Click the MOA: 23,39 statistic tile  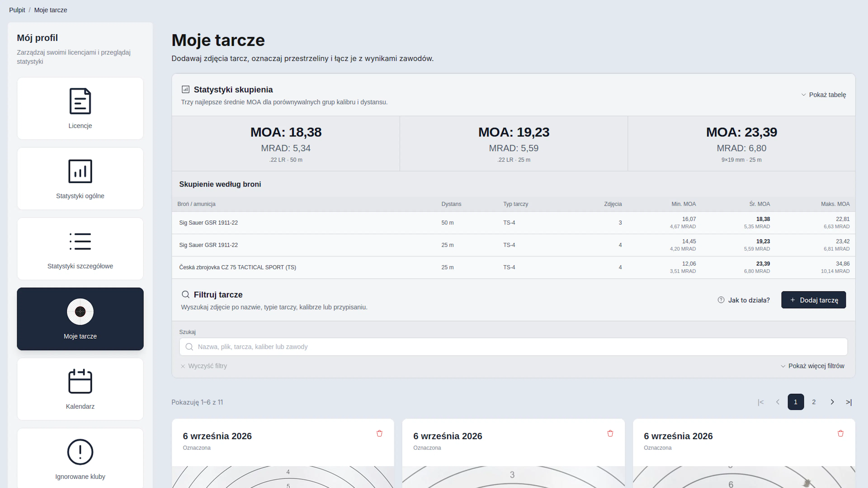point(741,144)
